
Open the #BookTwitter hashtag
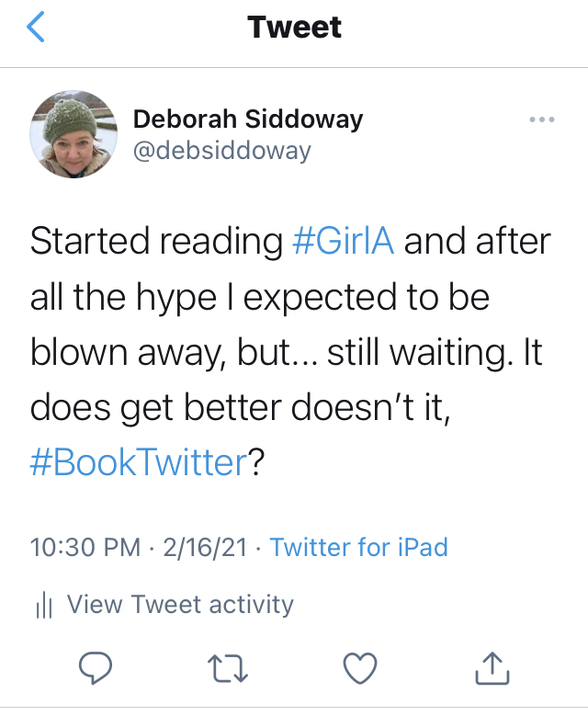139,460
